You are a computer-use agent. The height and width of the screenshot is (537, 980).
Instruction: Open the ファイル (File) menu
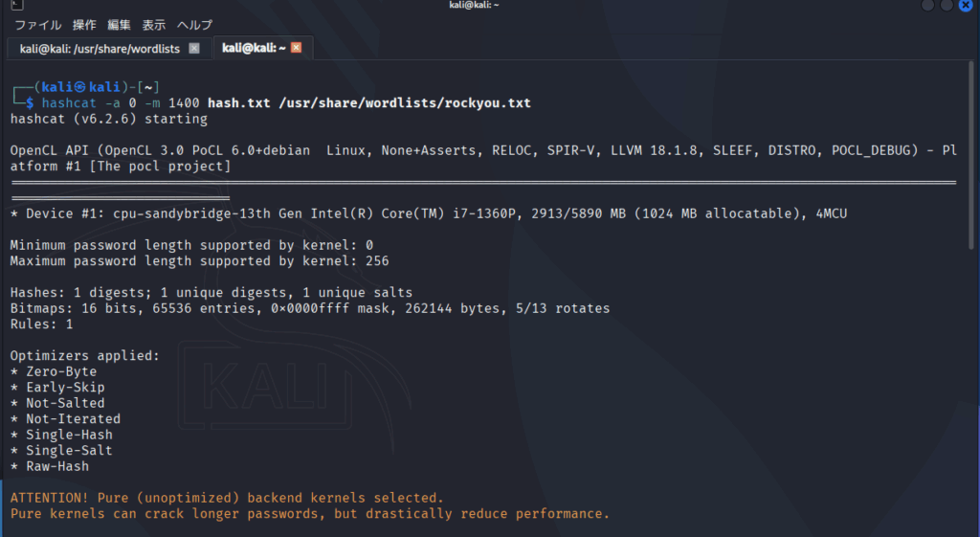(37, 25)
